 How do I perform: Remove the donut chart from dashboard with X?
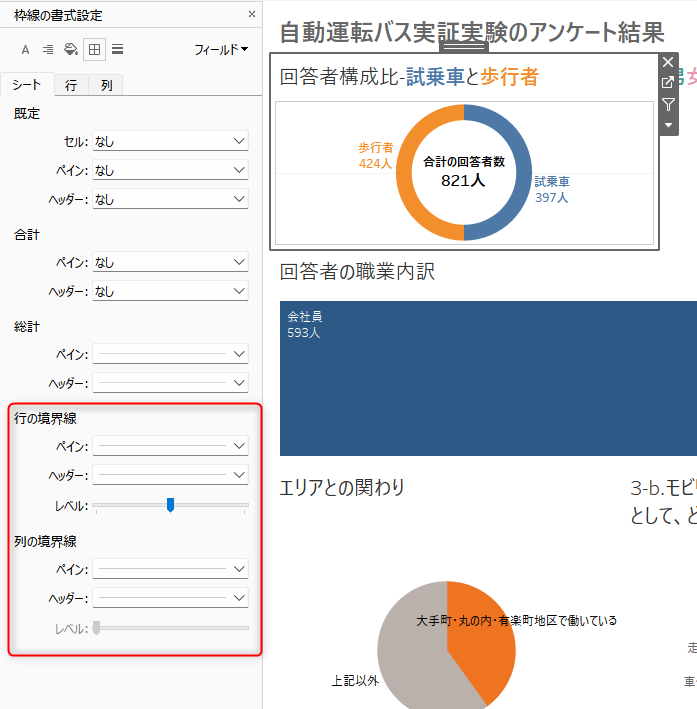669,62
